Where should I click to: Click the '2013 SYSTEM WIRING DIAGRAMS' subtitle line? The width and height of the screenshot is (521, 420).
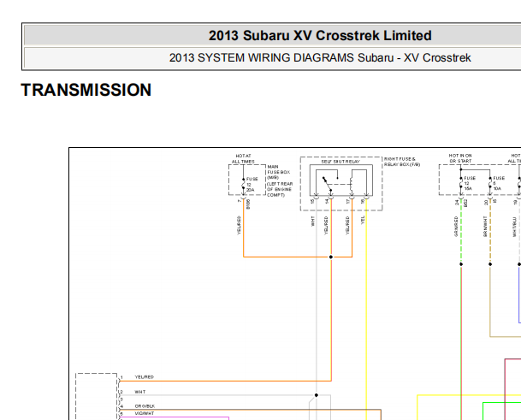click(x=320, y=58)
